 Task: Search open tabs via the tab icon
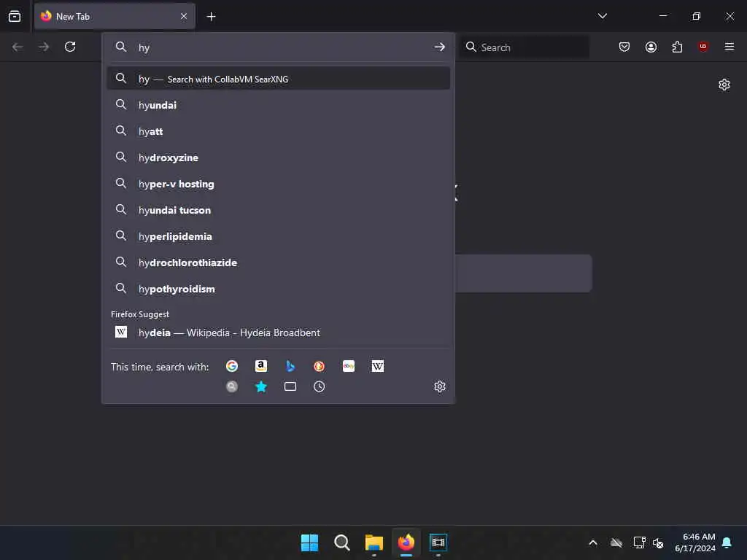tap(290, 386)
